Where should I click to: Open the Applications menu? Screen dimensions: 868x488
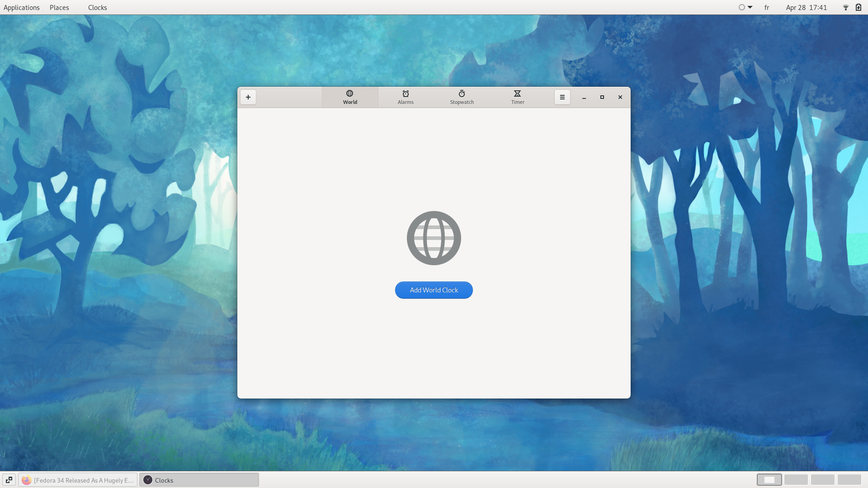coord(22,8)
